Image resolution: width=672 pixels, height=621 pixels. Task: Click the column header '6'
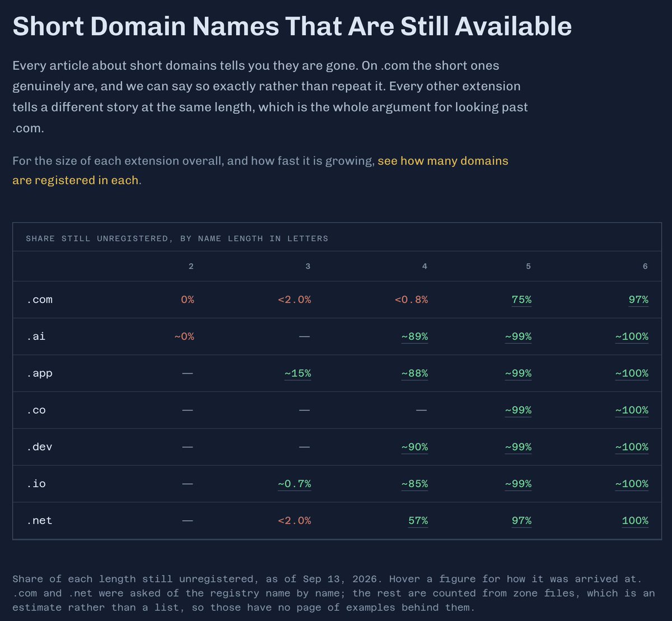(645, 267)
